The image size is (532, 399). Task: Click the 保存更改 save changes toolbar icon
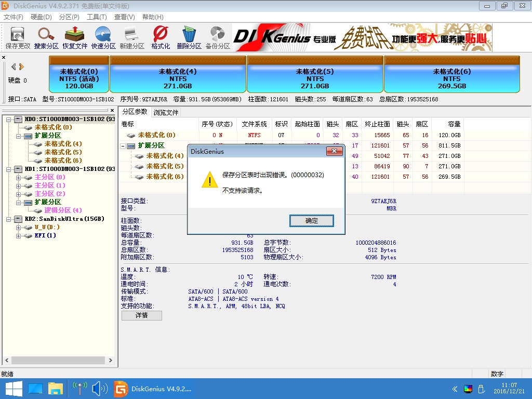(18, 37)
